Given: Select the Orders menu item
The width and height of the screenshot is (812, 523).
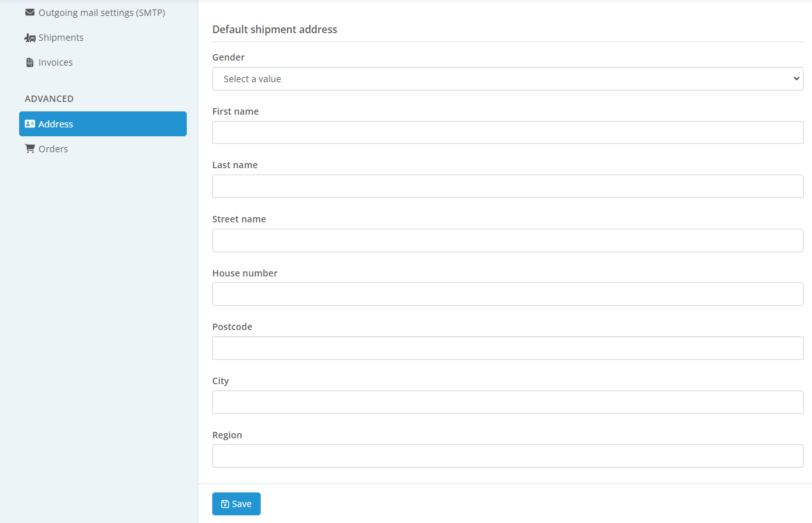Looking at the screenshot, I should pyautogui.click(x=53, y=149).
